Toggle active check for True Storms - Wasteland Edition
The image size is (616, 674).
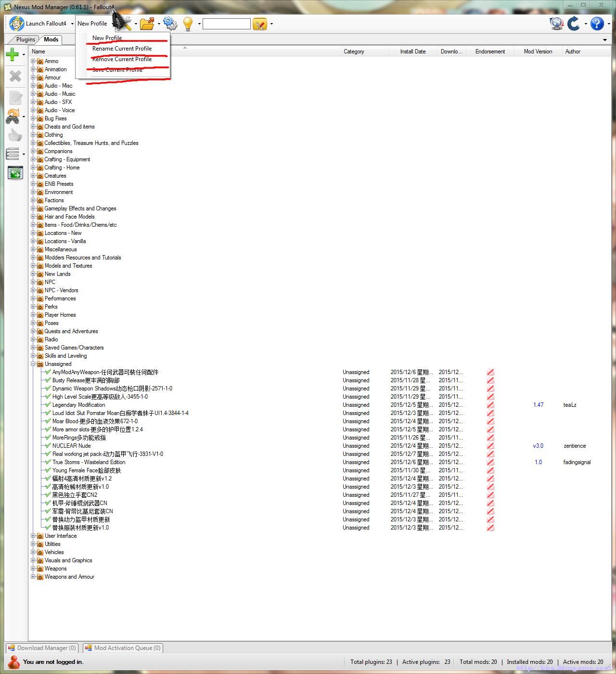pos(48,462)
